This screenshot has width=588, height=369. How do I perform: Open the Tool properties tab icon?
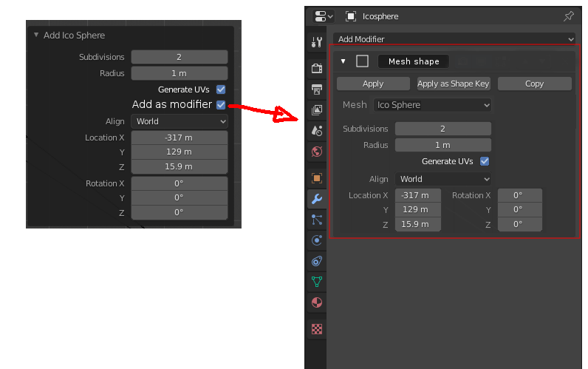click(317, 41)
